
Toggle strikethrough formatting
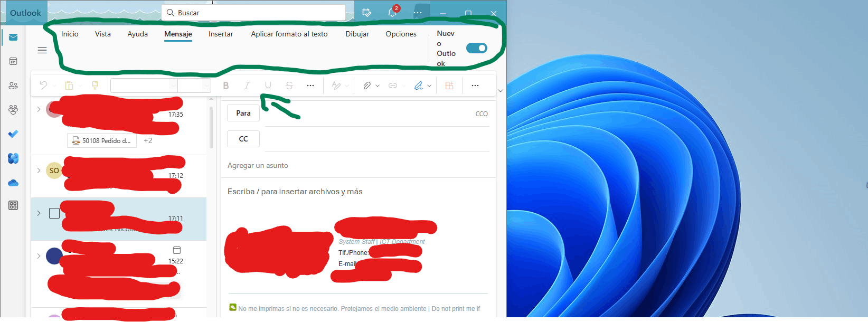point(289,86)
